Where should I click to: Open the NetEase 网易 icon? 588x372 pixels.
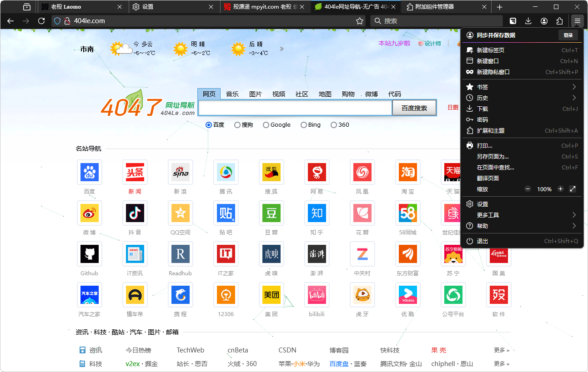tap(317, 172)
